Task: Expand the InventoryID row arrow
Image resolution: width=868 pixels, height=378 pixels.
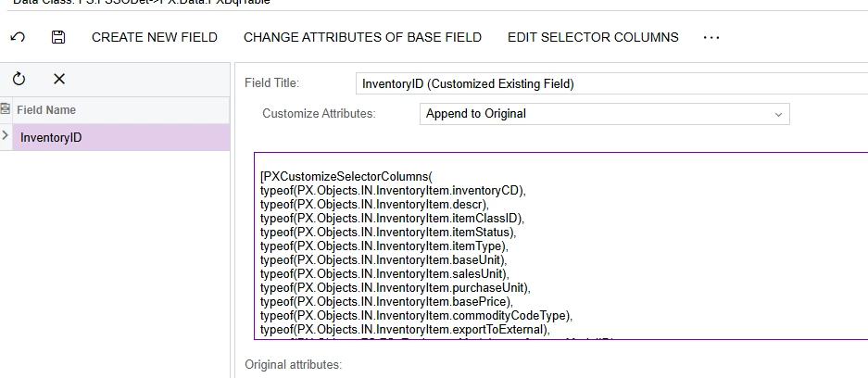Action: coord(6,137)
